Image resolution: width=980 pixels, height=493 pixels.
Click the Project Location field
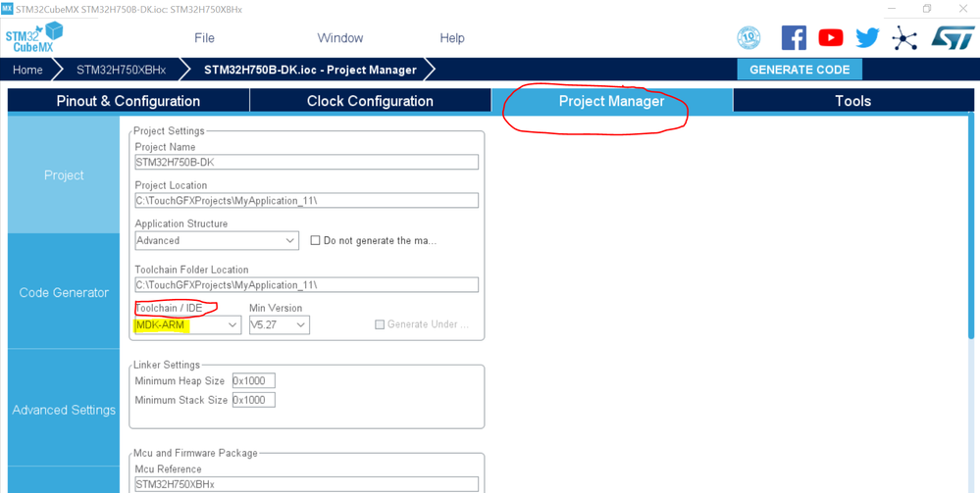[x=306, y=200]
